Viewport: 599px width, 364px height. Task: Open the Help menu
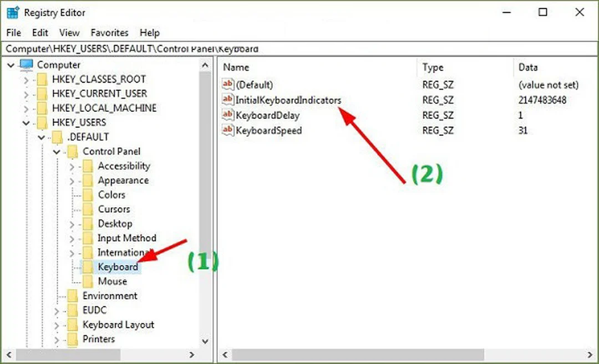(x=149, y=33)
